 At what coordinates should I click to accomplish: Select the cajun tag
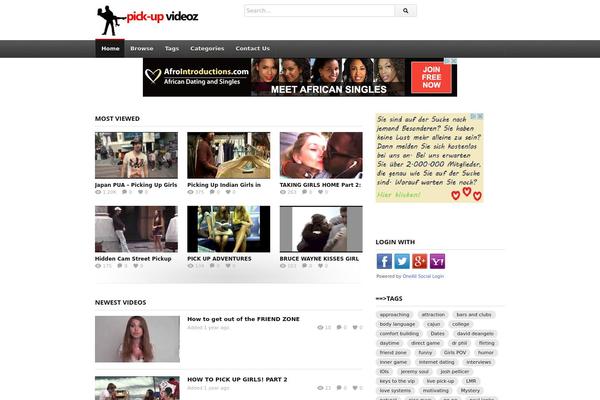pos(434,324)
